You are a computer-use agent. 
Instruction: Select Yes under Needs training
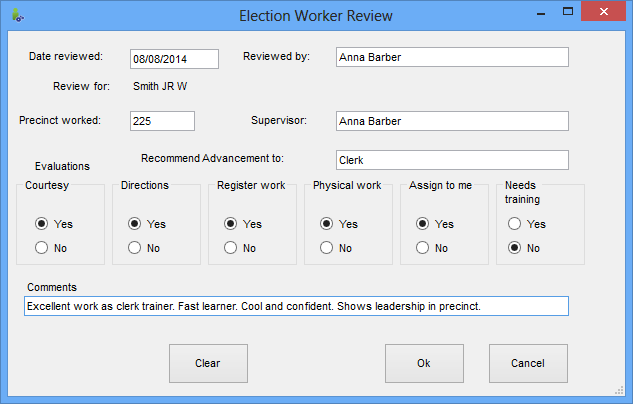[514, 224]
